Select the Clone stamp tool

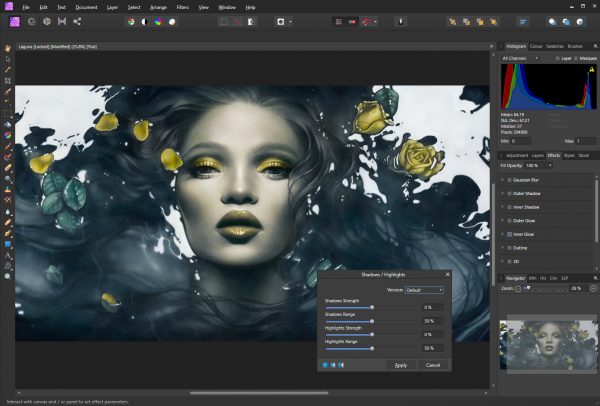point(8,189)
